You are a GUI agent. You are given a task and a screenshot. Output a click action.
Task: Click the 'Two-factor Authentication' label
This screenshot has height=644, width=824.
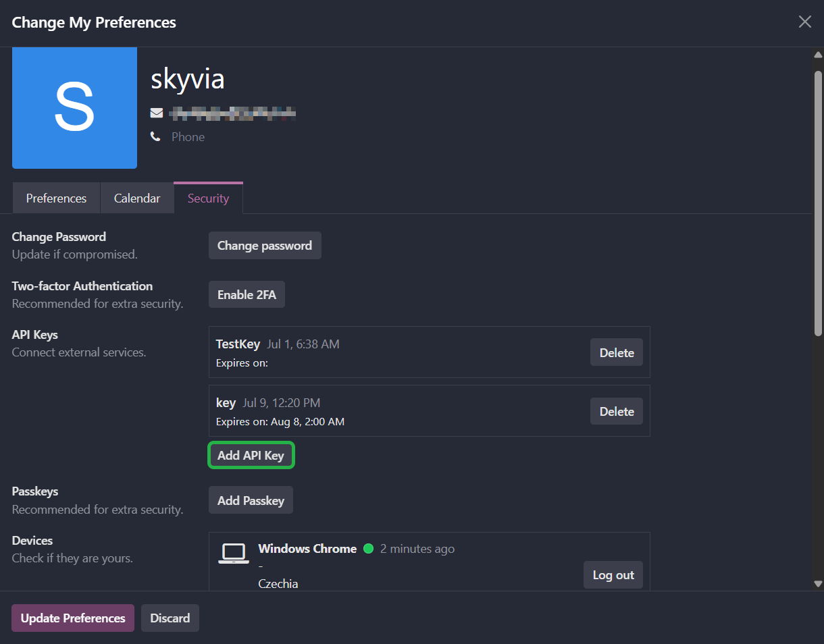pyautogui.click(x=82, y=286)
